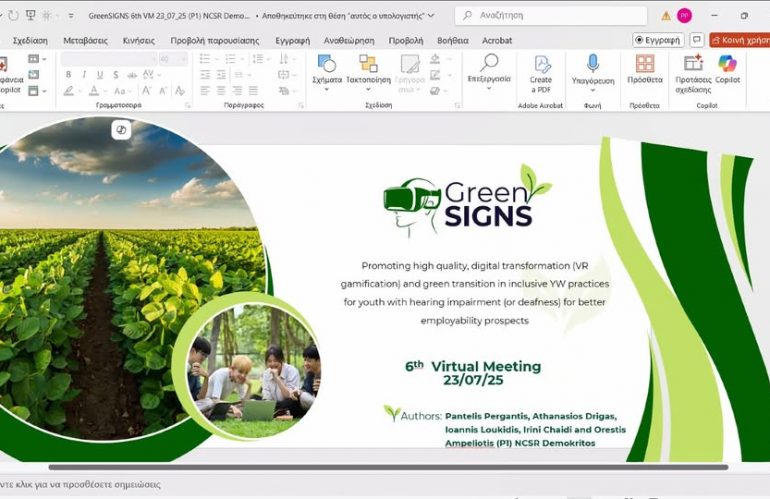Click the Αναζήτηση search box
Image resolution: width=770 pixels, height=499 pixels.
(x=551, y=16)
